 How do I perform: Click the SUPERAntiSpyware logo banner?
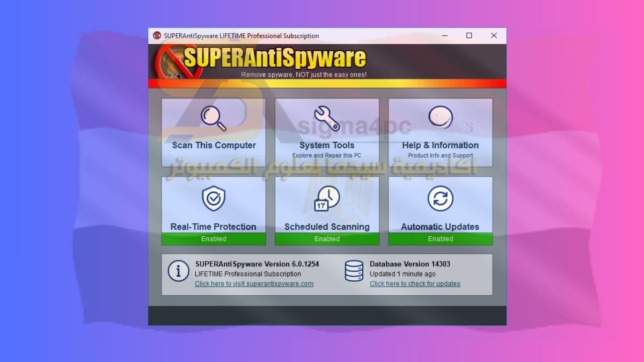click(274, 59)
